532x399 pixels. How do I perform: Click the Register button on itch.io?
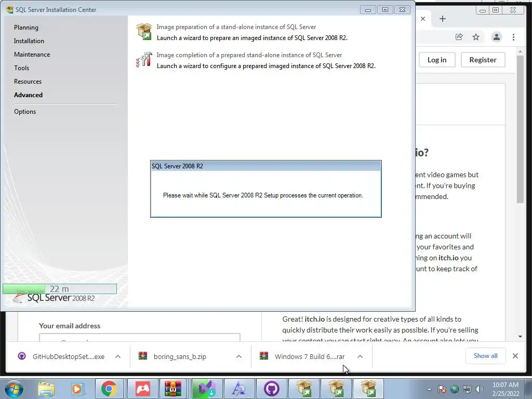483,60
